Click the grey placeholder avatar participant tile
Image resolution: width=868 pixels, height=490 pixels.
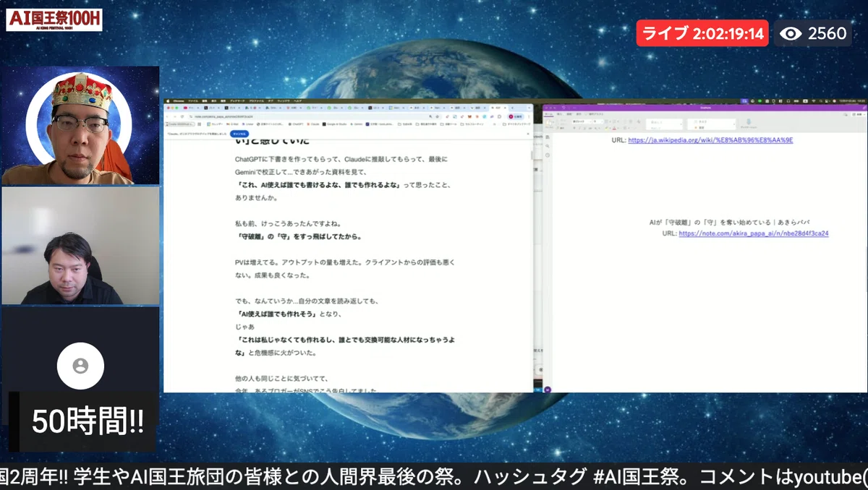click(80, 366)
